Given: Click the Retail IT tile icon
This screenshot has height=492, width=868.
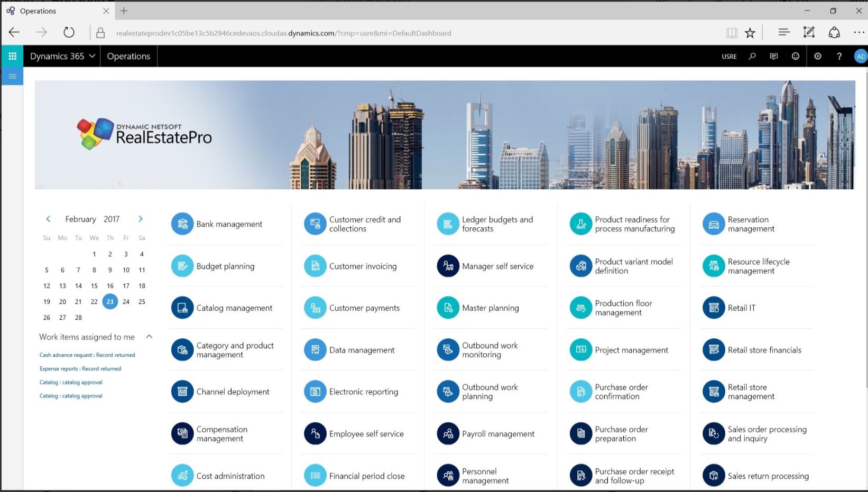Looking at the screenshot, I should [x=714, y=308].
